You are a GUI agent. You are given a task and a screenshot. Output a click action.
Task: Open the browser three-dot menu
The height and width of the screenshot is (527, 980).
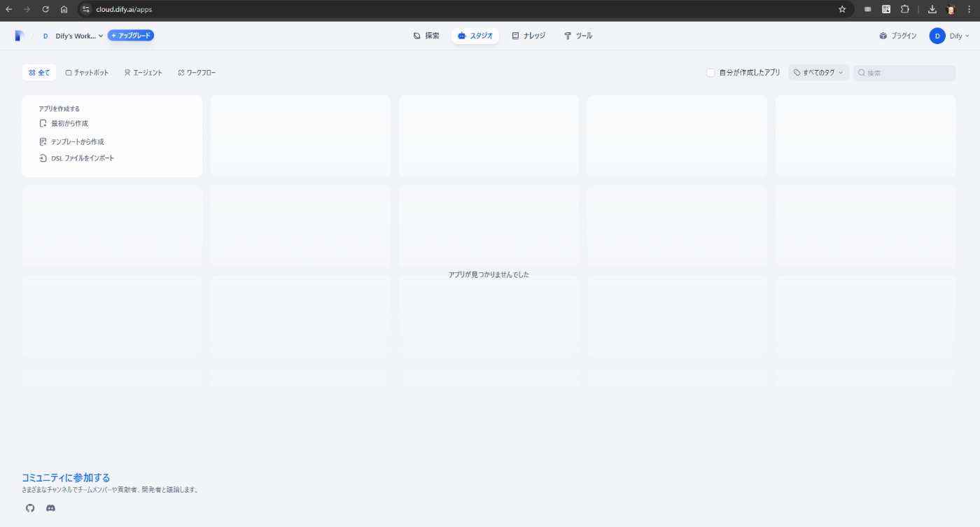click(969, 9)
